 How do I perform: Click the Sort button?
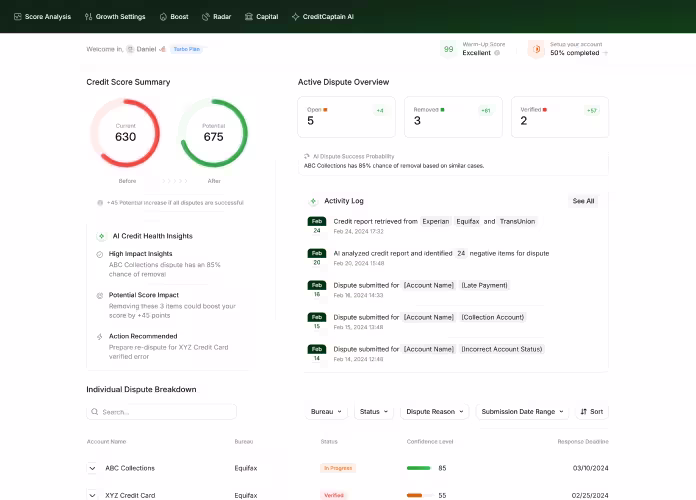[x=591, y=411]
